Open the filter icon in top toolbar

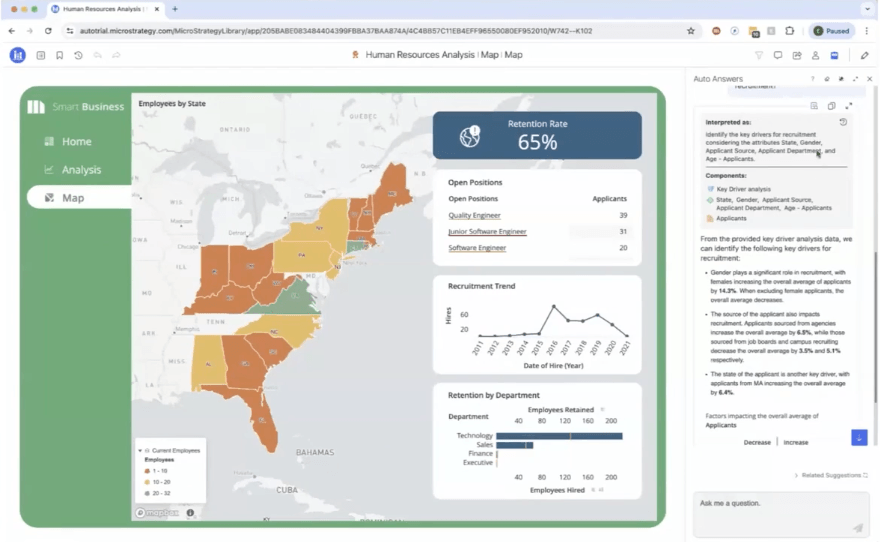pyautogui.click(x=759, y=55)
